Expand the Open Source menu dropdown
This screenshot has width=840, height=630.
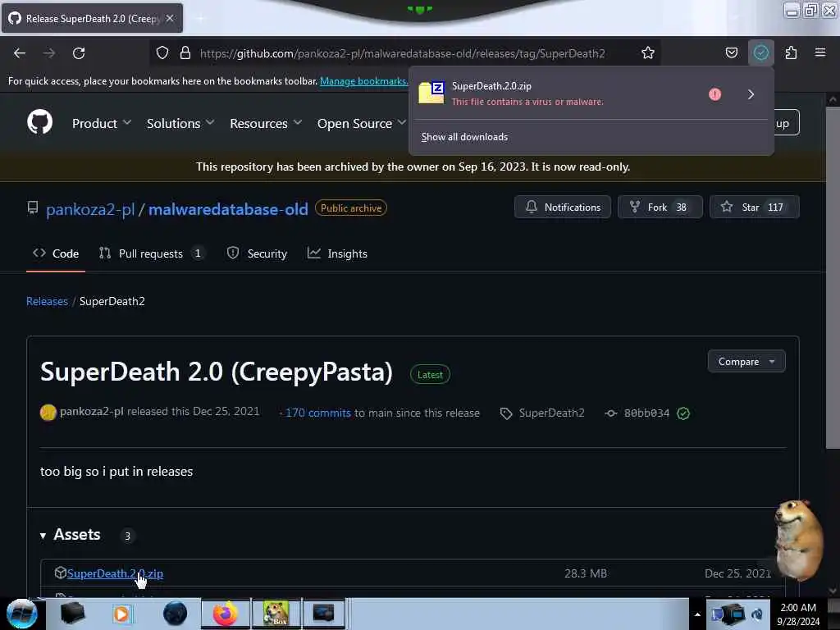[x=362, y=123]
